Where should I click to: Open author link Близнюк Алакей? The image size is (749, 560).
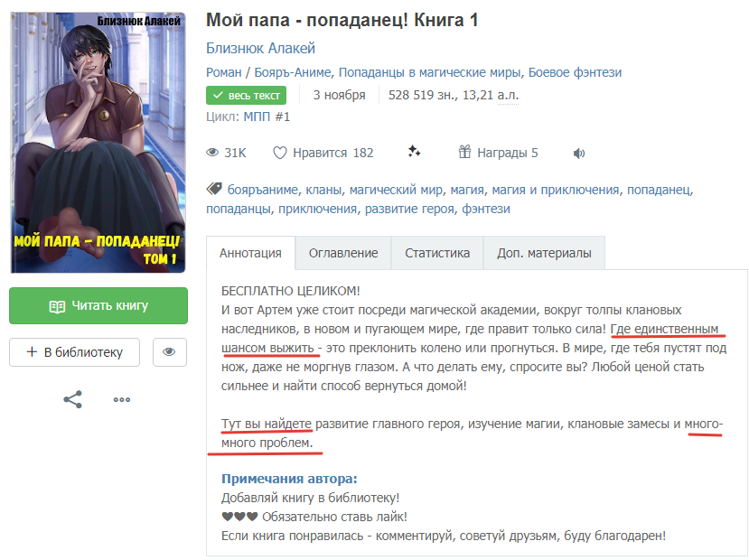tap(260, 48)
